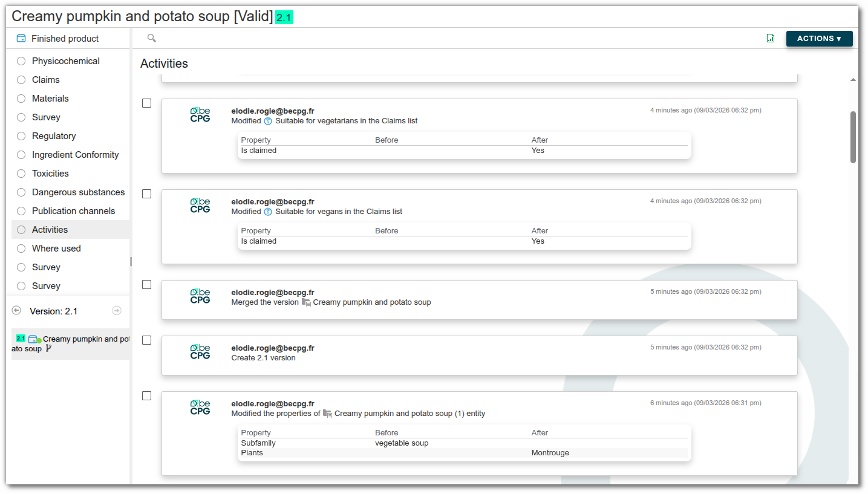Image resolution: width=868 pixels, height=494 pixels.
Task: Open the ACTIONS dropdown menu
Action: 819,39
